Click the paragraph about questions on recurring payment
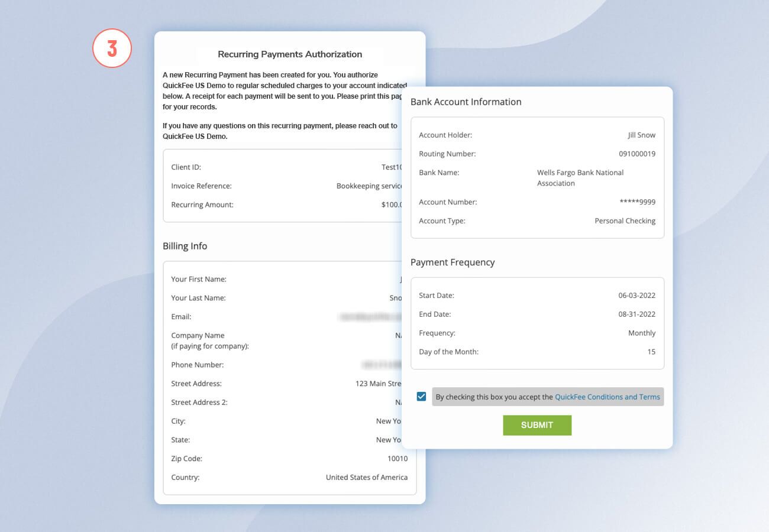769x532 pixels. [x=280, y=131]
